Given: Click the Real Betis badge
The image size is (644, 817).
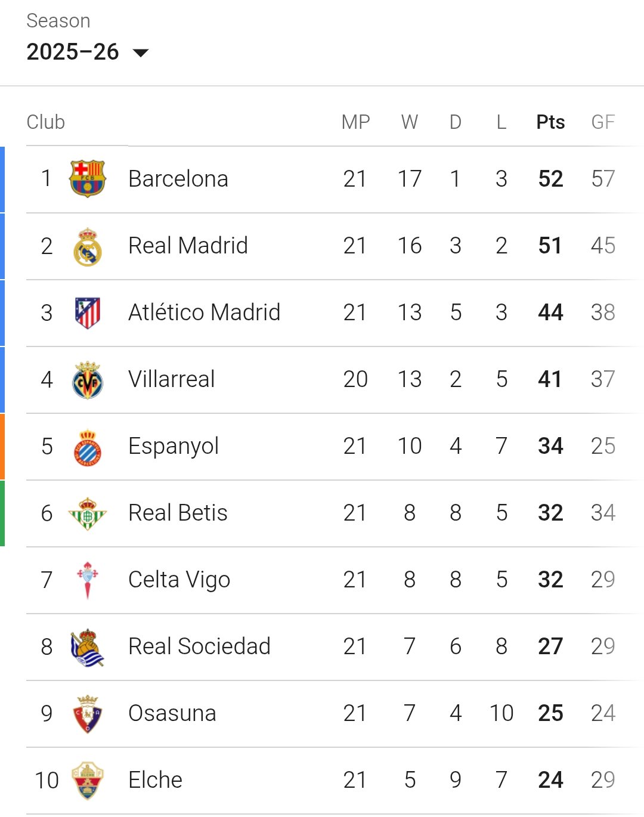Looking at the screenshot, I should (x=87, y=513).
